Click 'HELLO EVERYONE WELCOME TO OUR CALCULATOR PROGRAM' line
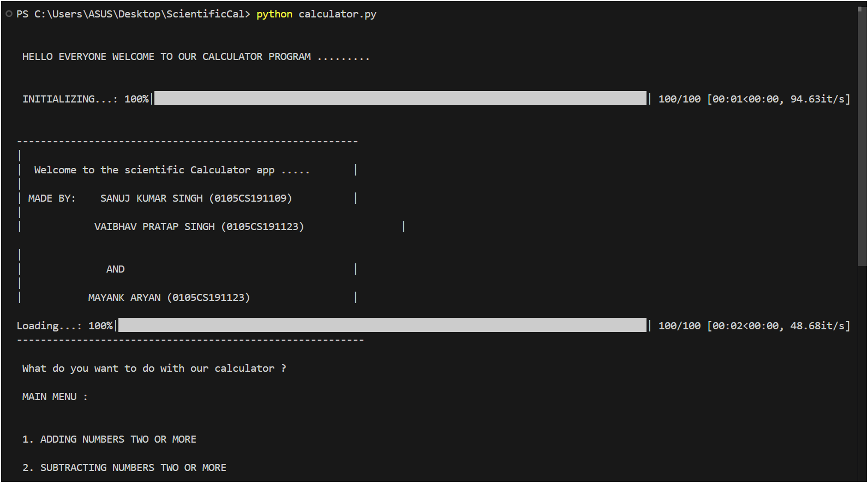This screenshot has width=868, height=483. click(196, 57)
